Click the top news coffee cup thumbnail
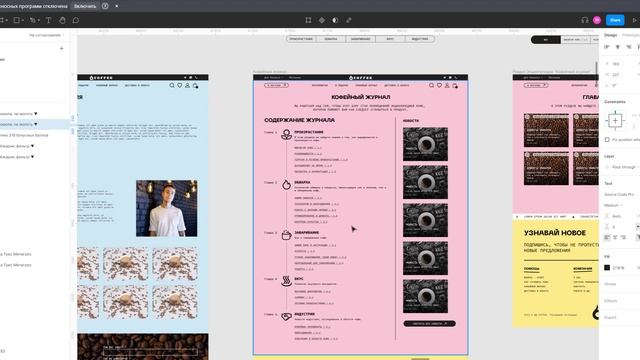Image resolution: width=640 pixels, height=360 pixels. [425, 144]
